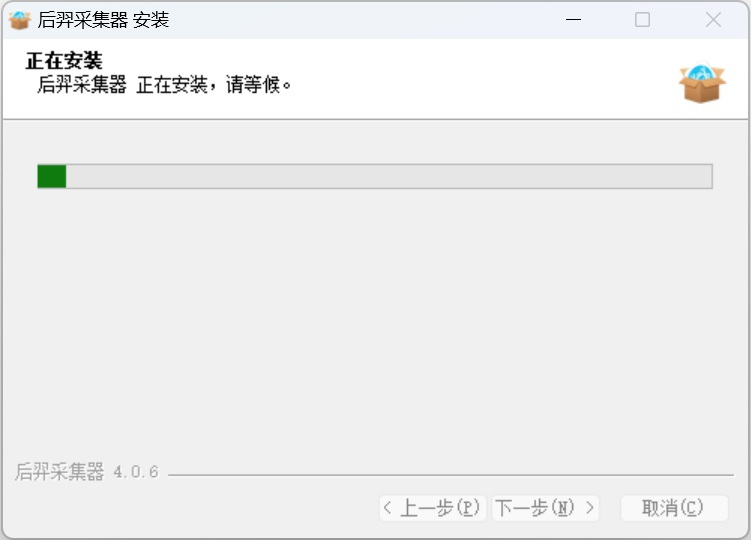Click the 正在安装 heading text
Screen dimensions: 751x540
coord(64,62)
